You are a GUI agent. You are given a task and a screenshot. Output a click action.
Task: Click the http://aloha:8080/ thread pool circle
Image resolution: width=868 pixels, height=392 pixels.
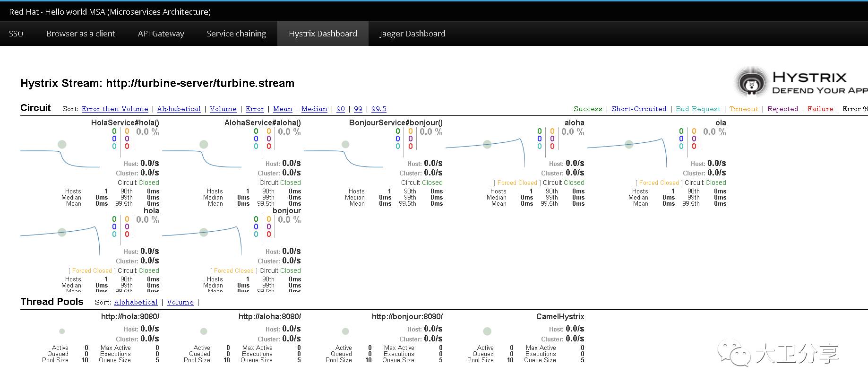(x=204, y=331)
